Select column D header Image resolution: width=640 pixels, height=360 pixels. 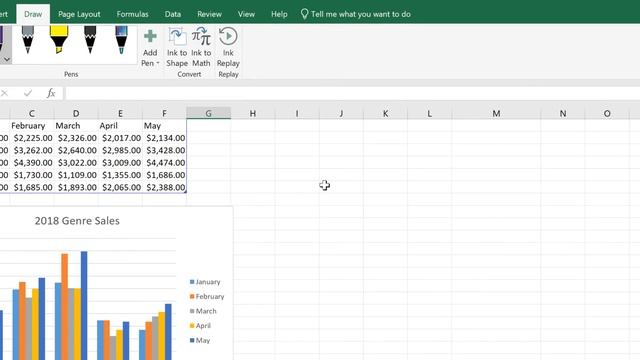click(76, 113)
